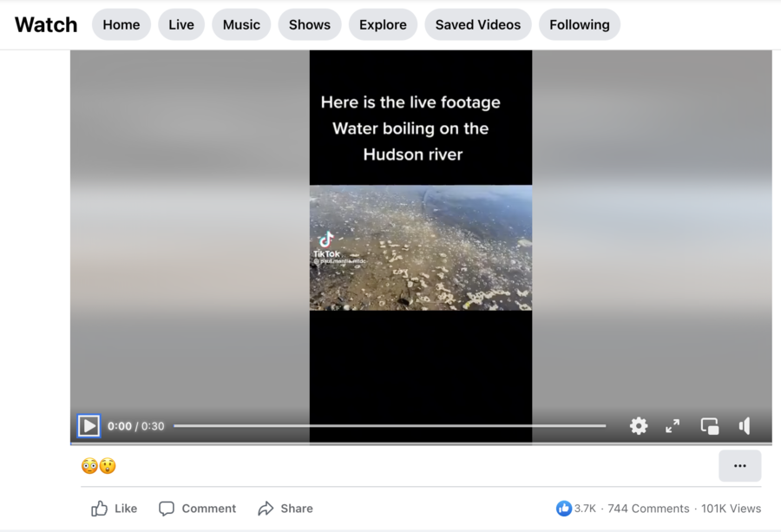Enter fullscreen video mode
This screenshot has width=781, height=532.
pos(673,426)
